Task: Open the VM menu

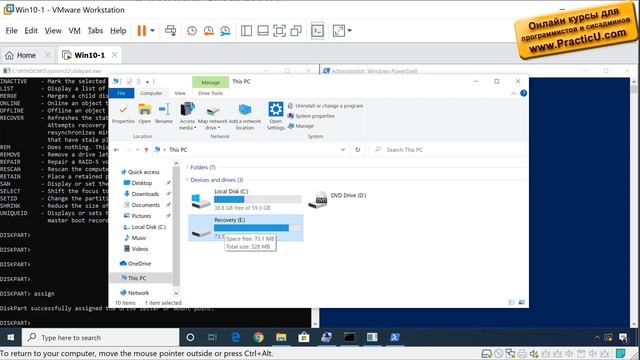Action: pos(74,31)
